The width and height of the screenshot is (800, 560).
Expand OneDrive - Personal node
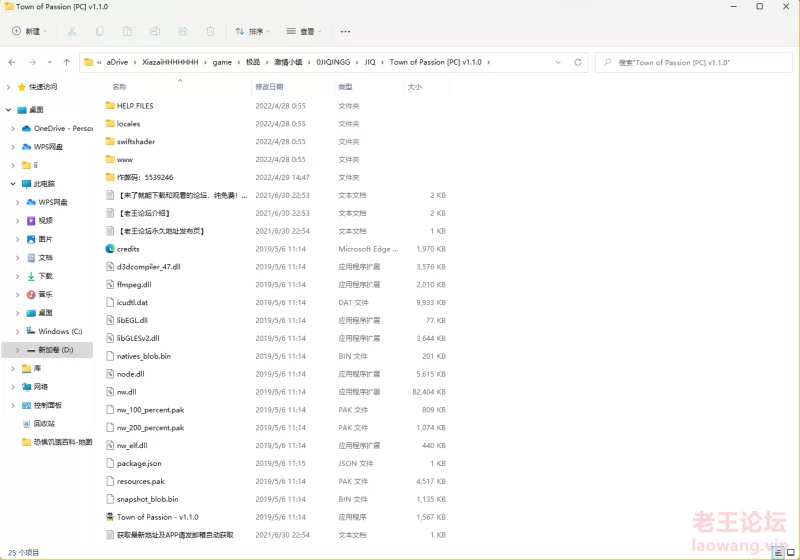[x=13, y=129]
